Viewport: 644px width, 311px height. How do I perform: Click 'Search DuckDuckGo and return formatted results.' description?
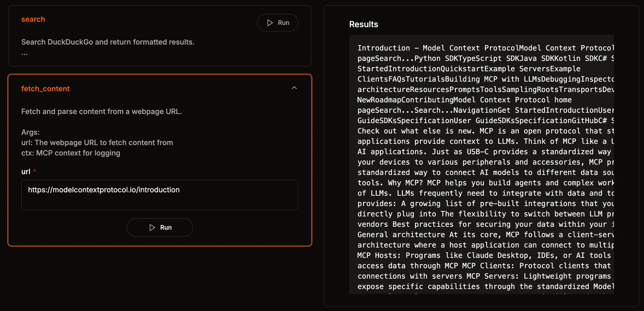[x=108, y=42]
